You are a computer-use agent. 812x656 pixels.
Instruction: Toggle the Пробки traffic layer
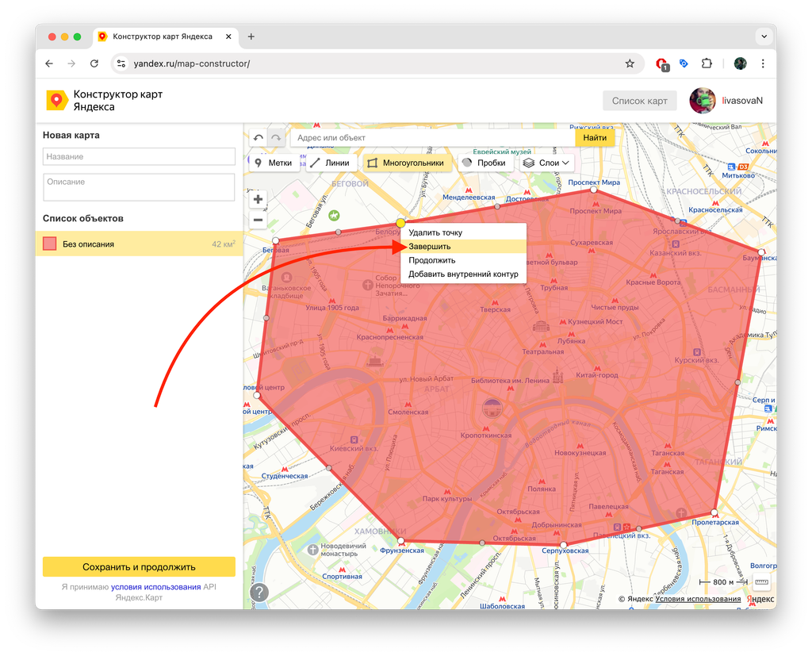click(x=485, y=163)
